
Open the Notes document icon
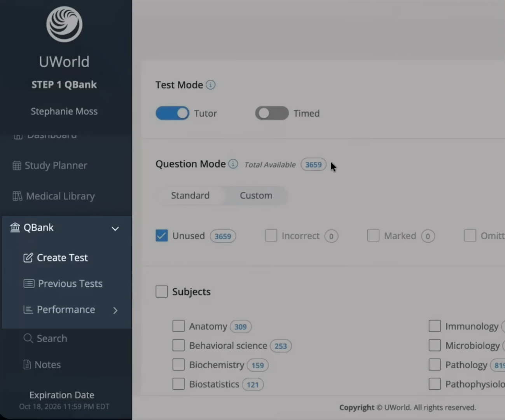click(x=27, y=364)
